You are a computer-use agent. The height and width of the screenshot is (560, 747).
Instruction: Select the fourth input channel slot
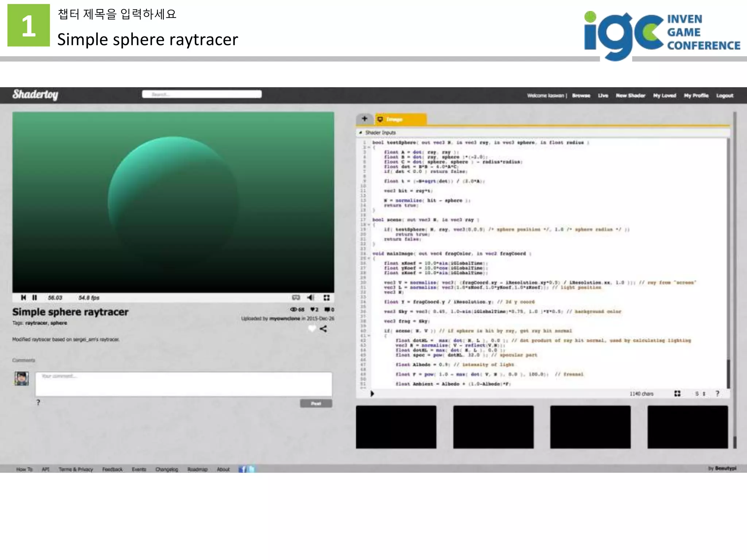click(688, 427)
